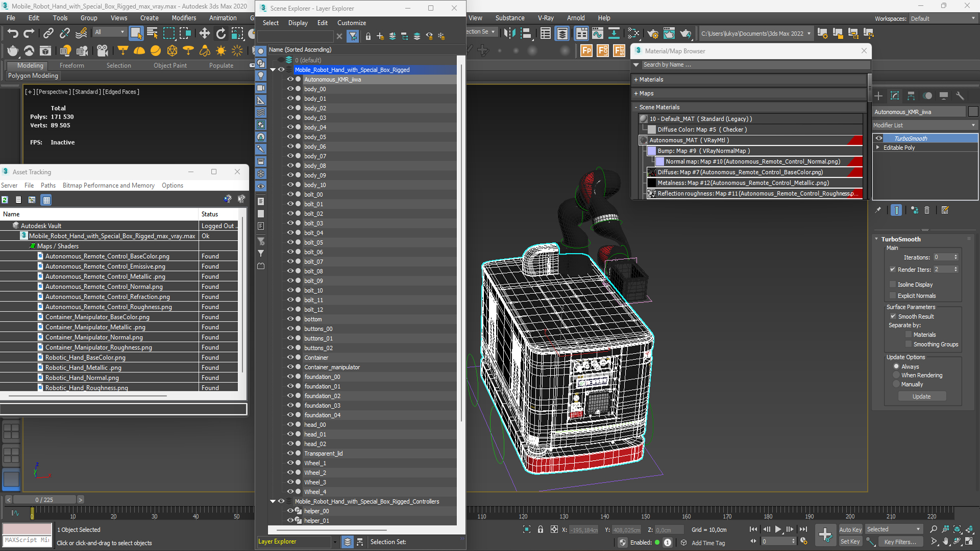Click large Set Key plus button
The height and width of the screenshot is (551, 980).
click(x=825, y=535)
